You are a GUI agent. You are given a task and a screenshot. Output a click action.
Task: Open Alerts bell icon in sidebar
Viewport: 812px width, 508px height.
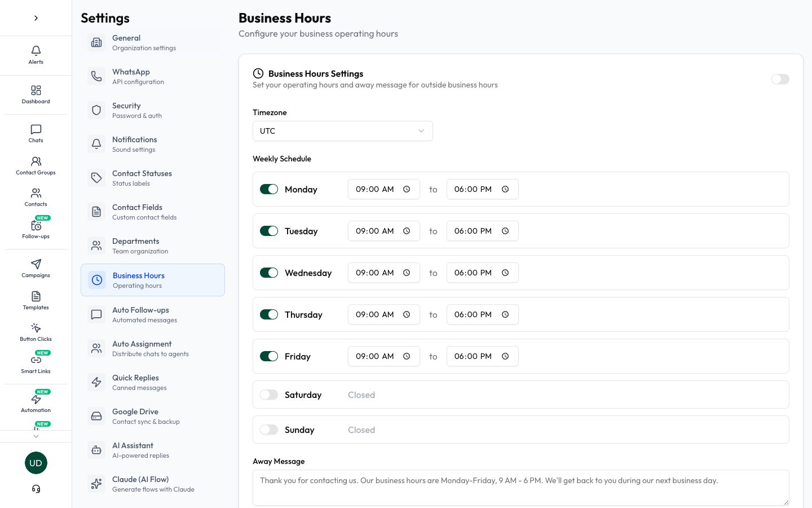[x=36, y=50]
